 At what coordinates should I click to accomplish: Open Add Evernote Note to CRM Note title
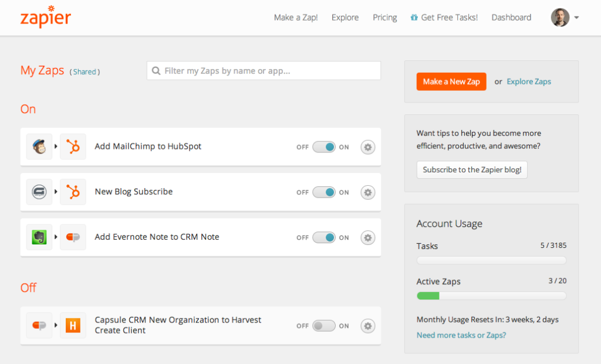(157, 237)
